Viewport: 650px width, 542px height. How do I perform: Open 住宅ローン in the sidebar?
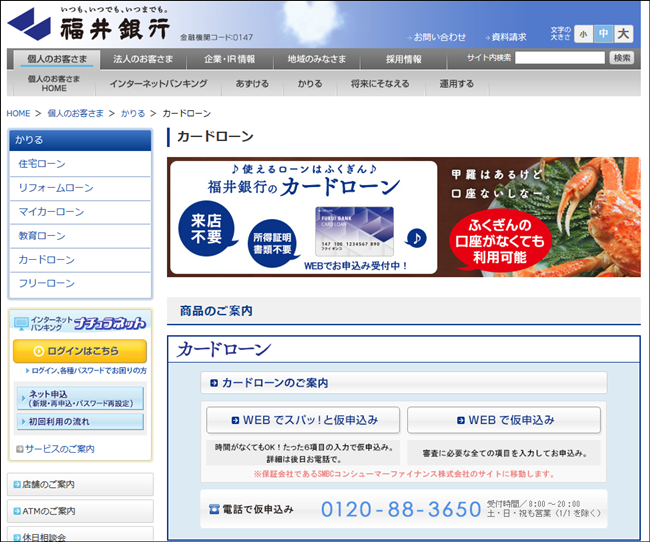point(80,164)
